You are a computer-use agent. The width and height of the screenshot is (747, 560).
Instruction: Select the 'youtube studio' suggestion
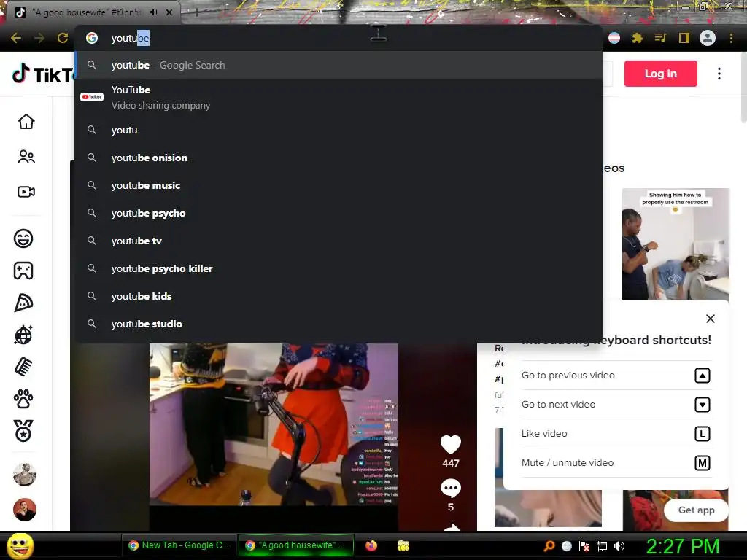pyautogui.click(x=338, y=324)
